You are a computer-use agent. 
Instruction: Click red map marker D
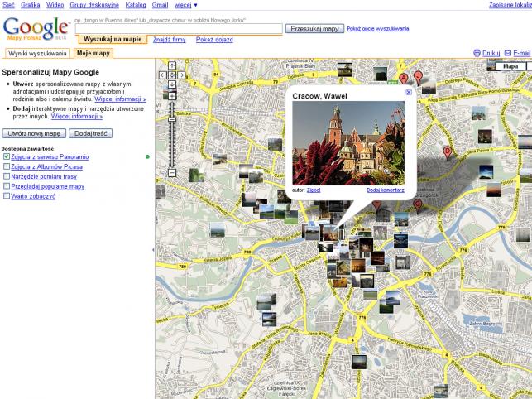[x=448, y=152]
